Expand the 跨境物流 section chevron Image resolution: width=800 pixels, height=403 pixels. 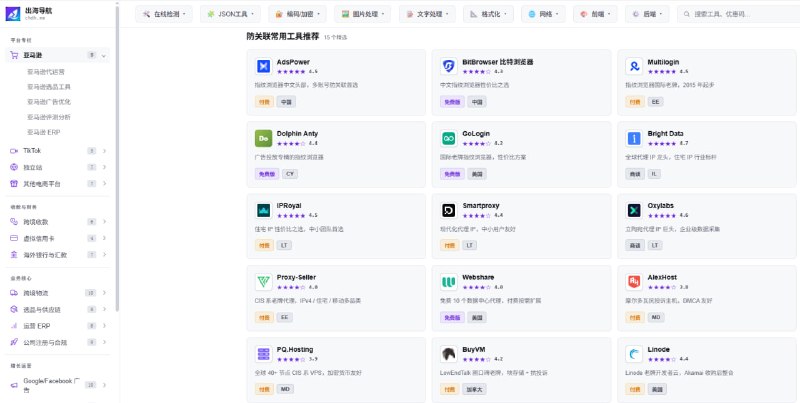pos(104,293)
